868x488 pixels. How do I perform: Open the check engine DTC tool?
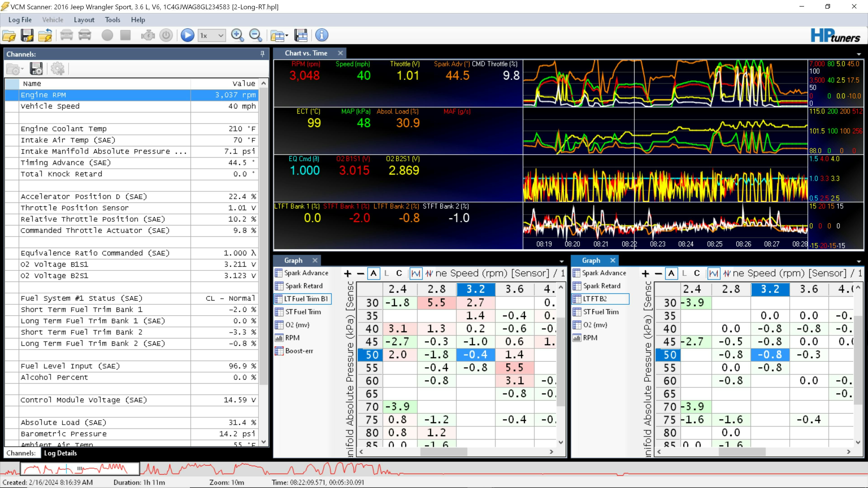pyautogui.click(x=148, y=35)
